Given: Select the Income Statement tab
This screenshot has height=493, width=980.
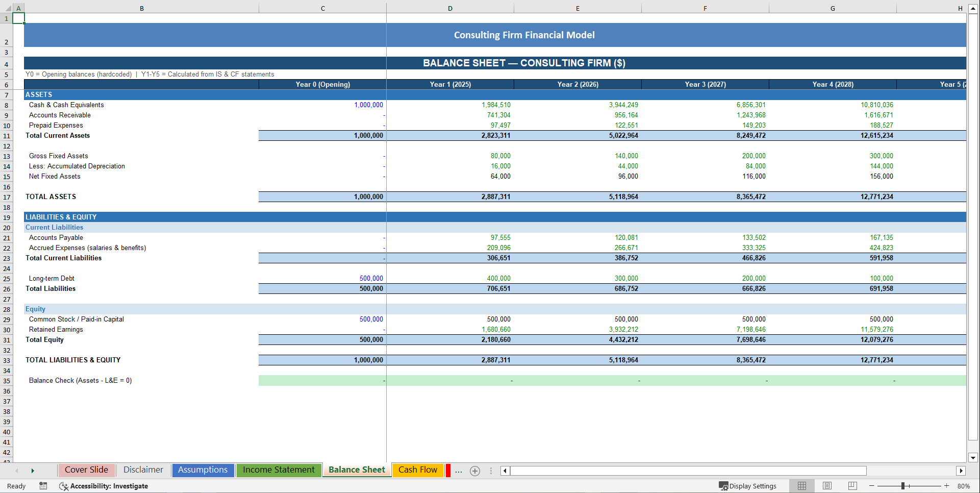Looking at the screenshot, I should [x=279, y=470].
